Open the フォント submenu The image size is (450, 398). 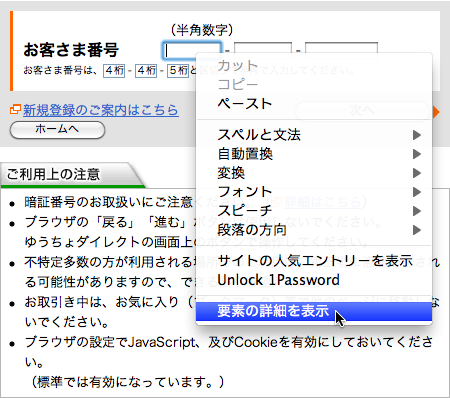click(x=313, y=192)
